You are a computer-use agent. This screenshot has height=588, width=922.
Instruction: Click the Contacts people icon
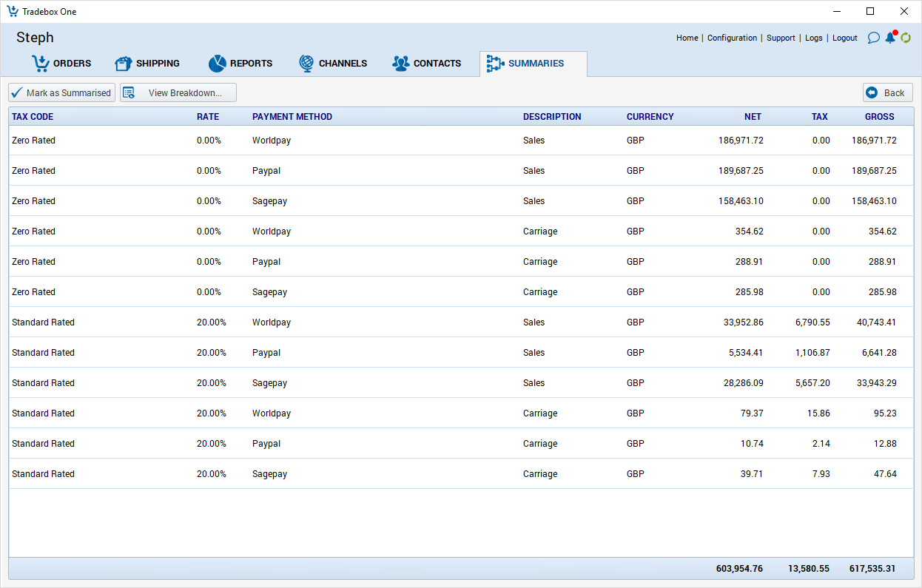pyautogui.click(x=400, y=64)
